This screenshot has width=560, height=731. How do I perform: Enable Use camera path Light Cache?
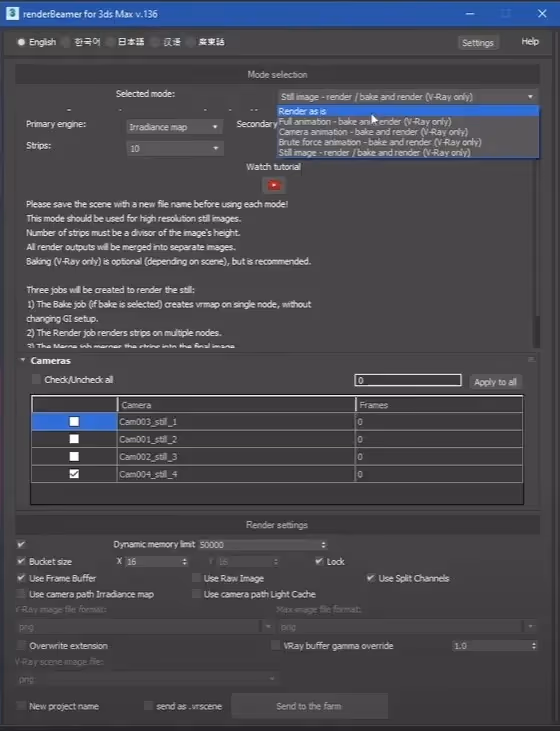coord(196,594)
